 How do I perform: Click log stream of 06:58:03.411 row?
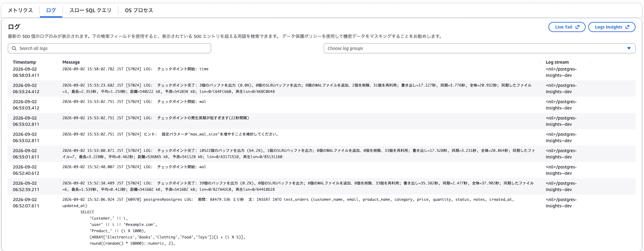coord(561,72)
